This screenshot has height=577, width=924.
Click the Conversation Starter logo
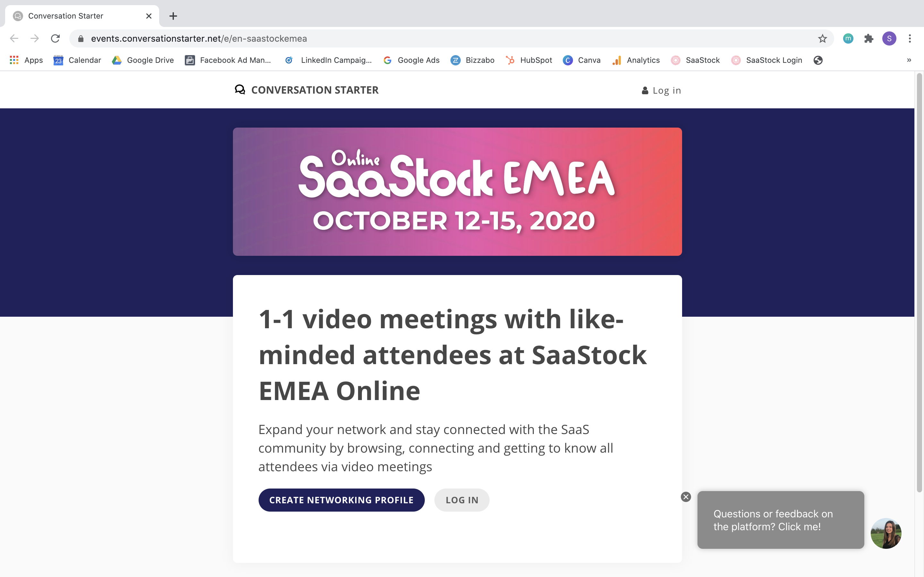(x=307, y=90)
